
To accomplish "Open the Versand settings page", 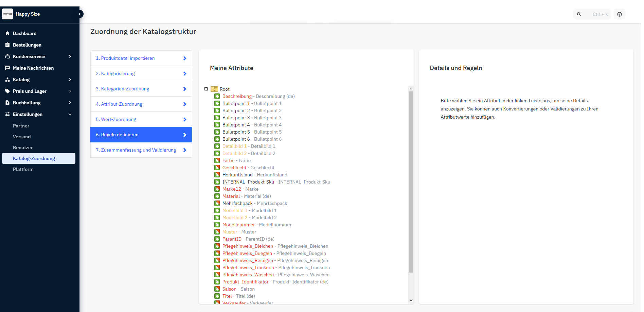I will 22,137.
